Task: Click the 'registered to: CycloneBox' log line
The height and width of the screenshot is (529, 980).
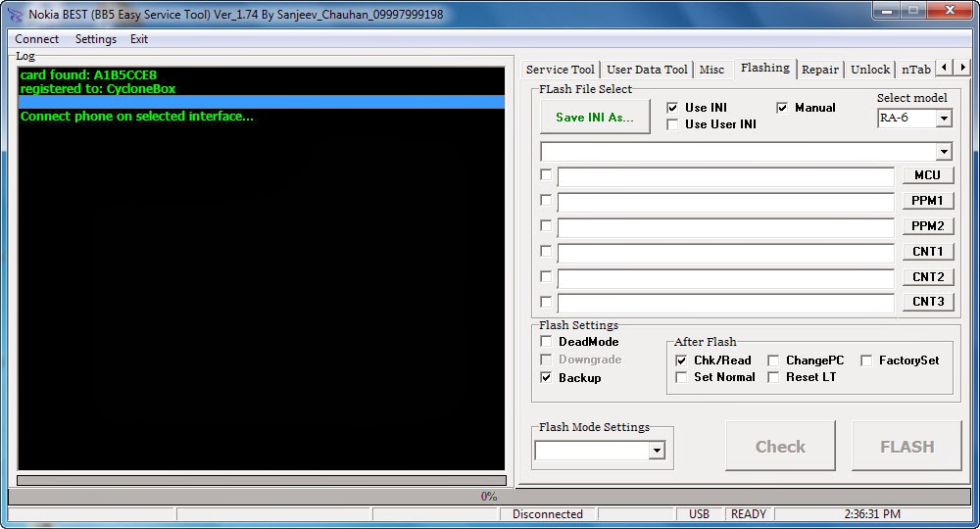Action: 98,89
